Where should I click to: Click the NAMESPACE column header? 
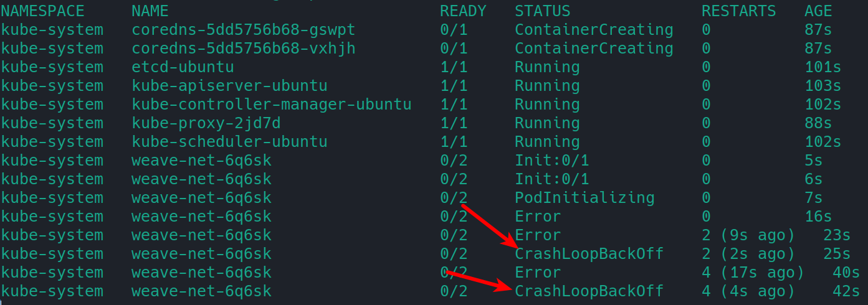tap(42, 11)
